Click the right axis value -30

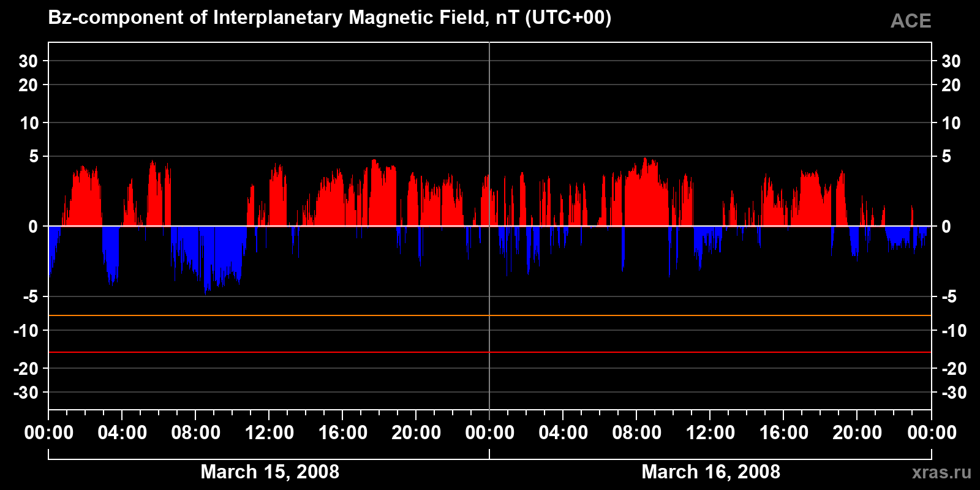954,393
